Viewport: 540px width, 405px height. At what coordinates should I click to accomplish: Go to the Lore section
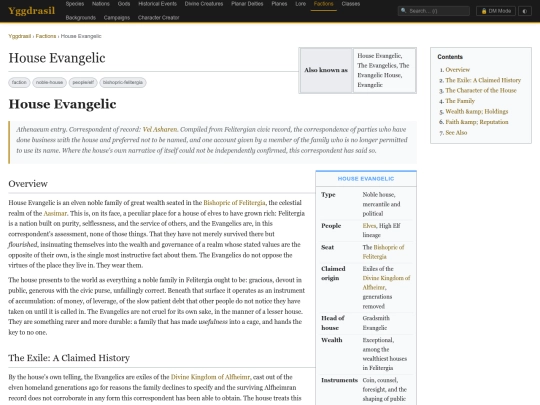click(300, 4)
